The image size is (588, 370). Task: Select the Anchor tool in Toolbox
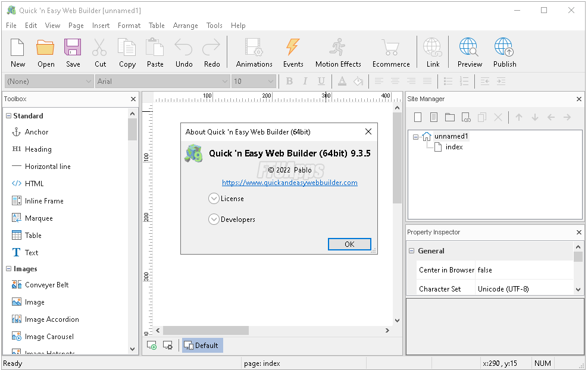[36, 132]
